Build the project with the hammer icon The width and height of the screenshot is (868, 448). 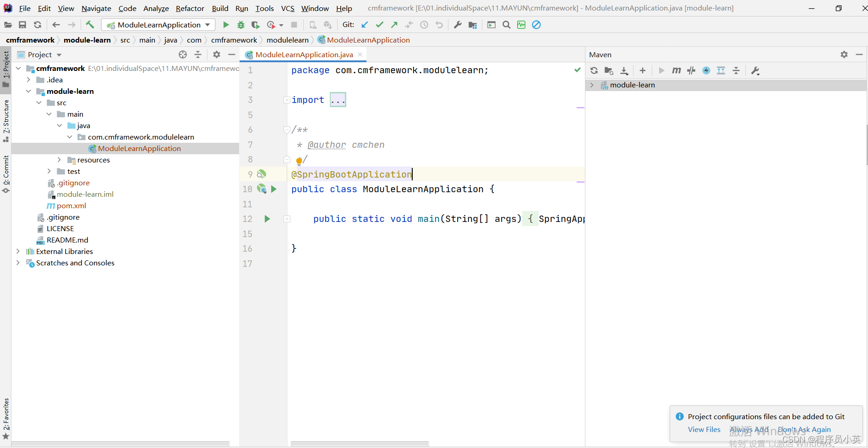pyautogui.click(x=90, y=25)
